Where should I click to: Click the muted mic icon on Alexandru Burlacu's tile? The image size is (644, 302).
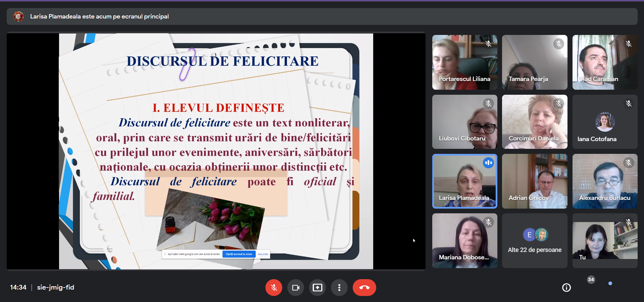click(x=629, y=163)
